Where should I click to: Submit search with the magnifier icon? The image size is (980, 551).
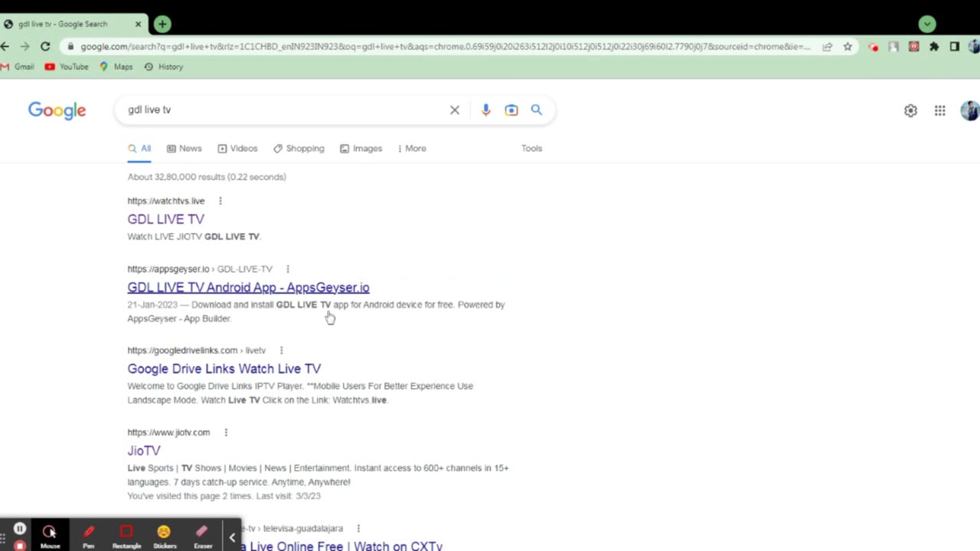point(537,110)
